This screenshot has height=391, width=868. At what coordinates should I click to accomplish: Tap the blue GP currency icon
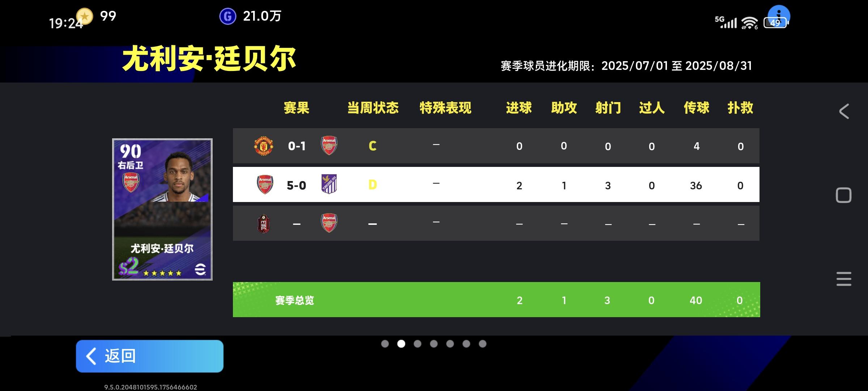click(x=228, y=16)
